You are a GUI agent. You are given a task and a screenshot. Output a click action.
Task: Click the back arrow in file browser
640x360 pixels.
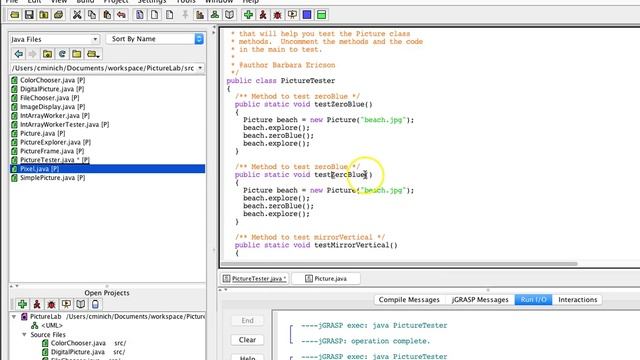pos(18,54)
